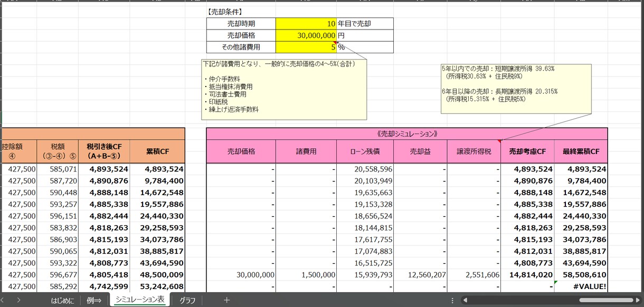
Task: Click the 【売却条件】 heading
Action: pos(225,12)
